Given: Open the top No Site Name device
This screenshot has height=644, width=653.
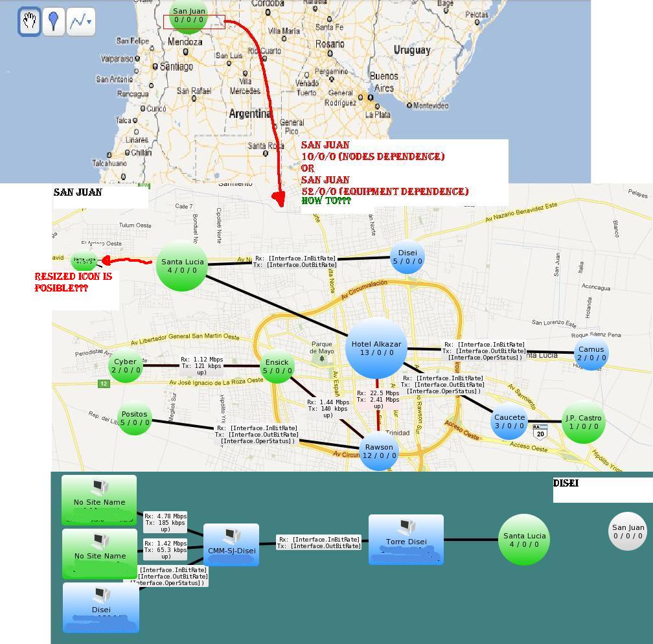Looking at the screenshot, I should pyautogui.click(x=99, y=500).
